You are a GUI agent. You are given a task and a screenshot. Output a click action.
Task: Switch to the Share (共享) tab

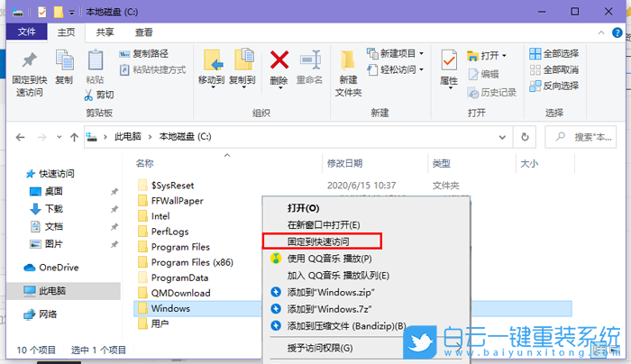[105, 32]
